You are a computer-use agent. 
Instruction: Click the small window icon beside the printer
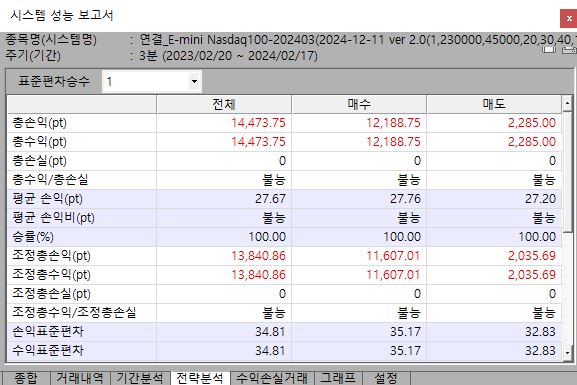(x=549, y=50)
